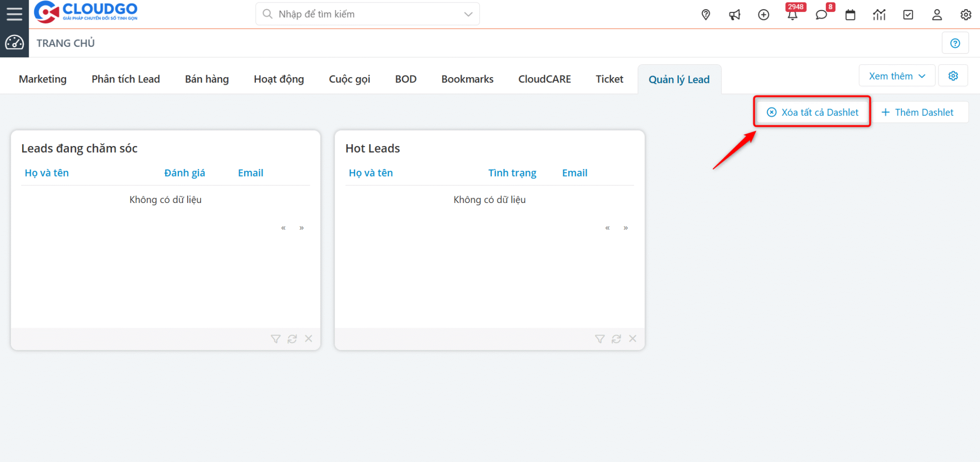Image resolution: width=980 pixels, height=462 pixels.
Task: Switch to the BOD tab
Action: [406, 79]
